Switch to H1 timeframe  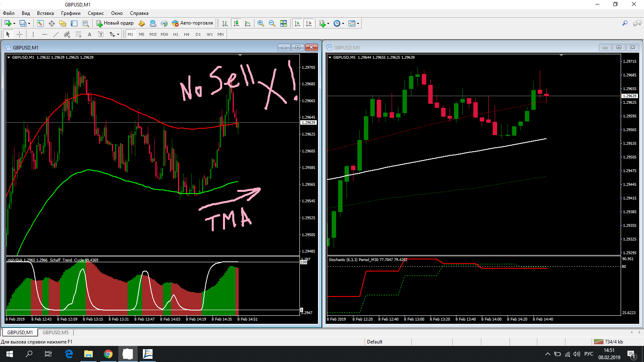(x=175, y=34)
